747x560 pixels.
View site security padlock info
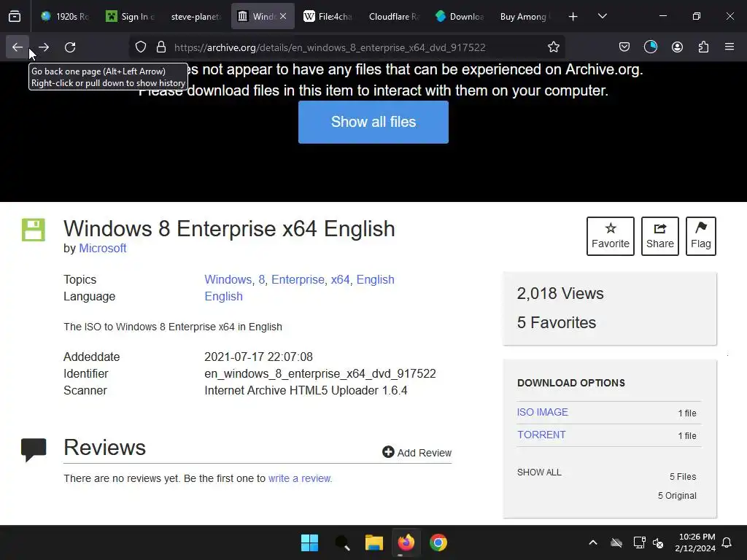161,47
